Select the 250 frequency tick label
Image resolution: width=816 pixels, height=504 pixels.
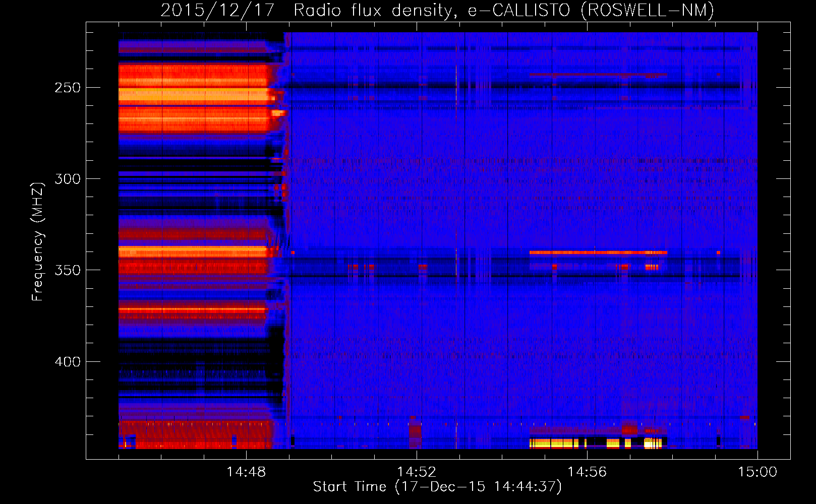pyautogui.click(x=68, y=88)
